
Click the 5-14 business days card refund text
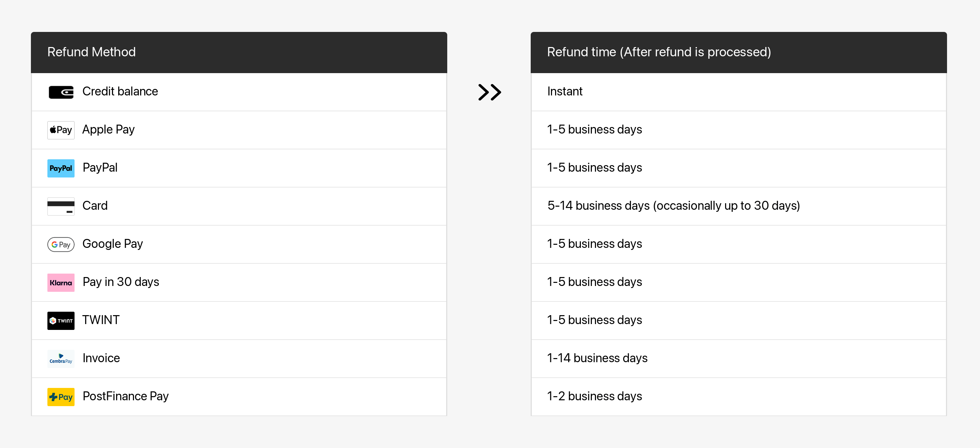[x=673, y=205]
